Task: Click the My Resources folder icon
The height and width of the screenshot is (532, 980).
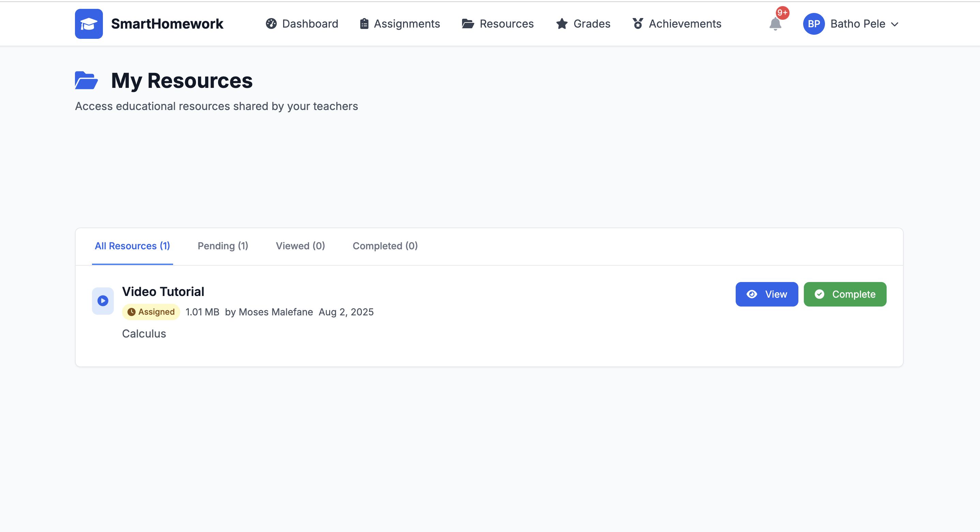Action: [x=86, y=80]
